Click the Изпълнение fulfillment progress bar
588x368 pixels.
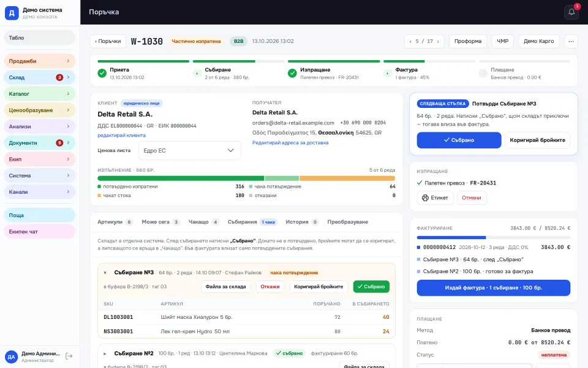coord(246,178)
